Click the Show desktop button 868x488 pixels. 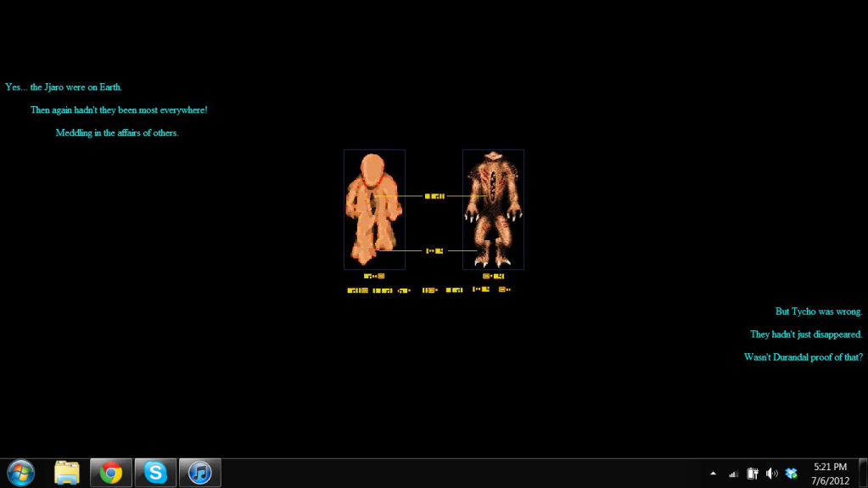pyautogui.click(x=863, y=473)
